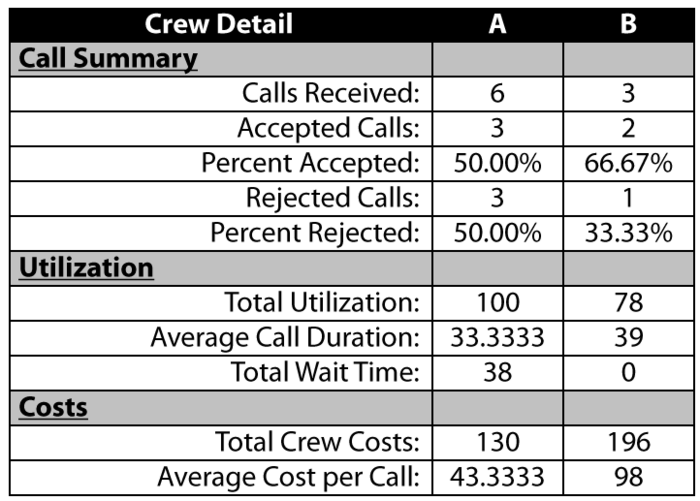Click the Call Summary section heading

pyautogui.click(x=108, y=59)
